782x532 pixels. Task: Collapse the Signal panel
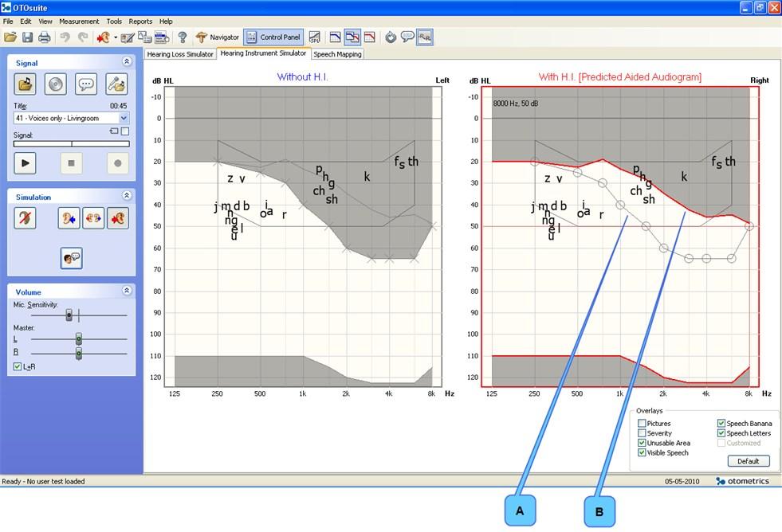pos(127,61)
